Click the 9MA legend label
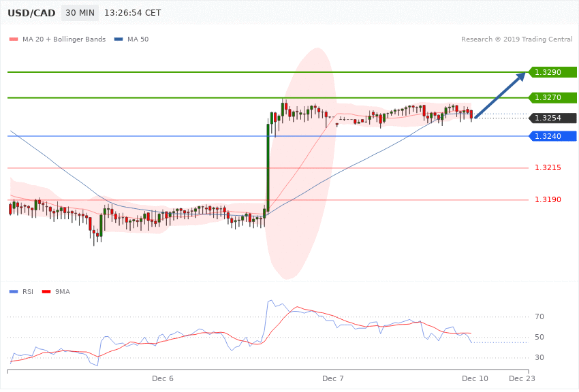Viewport: 579px width, 392px height. point(63,292)
